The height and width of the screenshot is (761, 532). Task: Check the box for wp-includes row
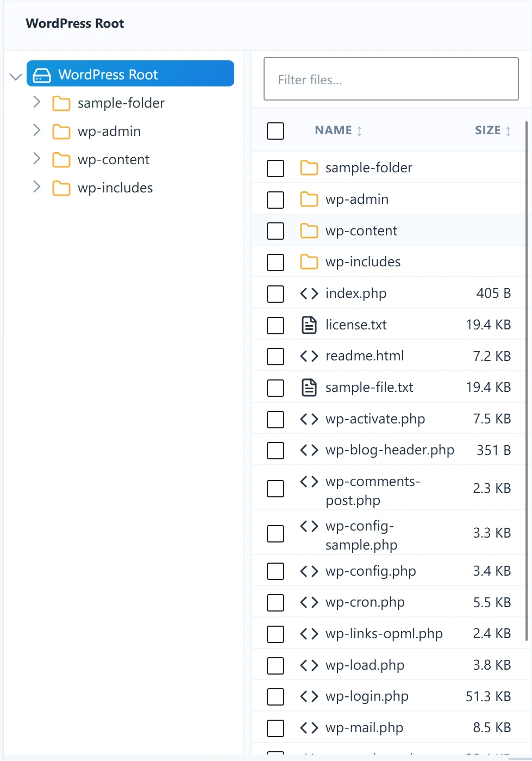tap(276, 263)
